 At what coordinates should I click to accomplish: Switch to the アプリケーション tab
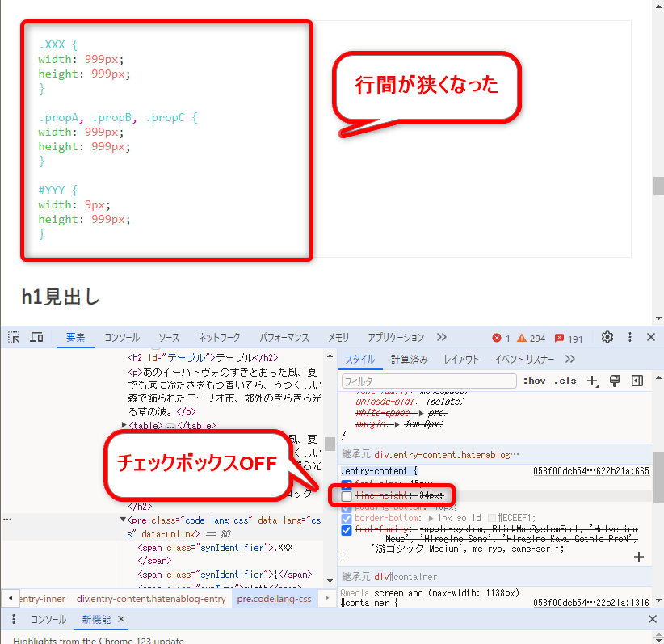[x=396, y=338]
